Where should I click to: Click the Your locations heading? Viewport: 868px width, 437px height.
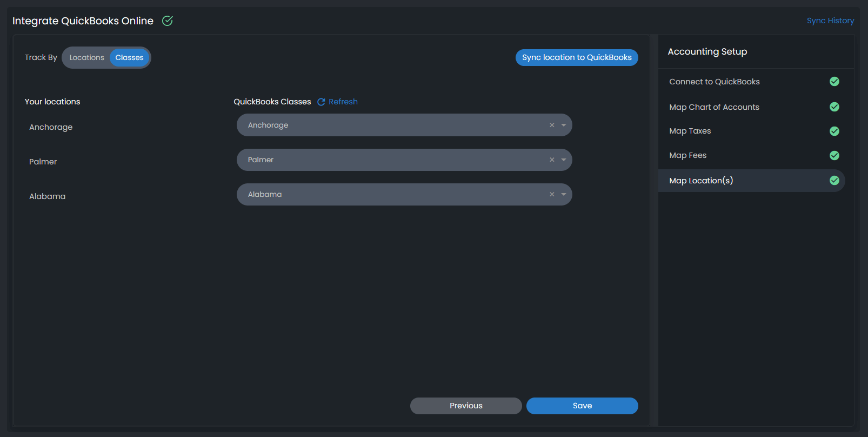coord(52,102)
